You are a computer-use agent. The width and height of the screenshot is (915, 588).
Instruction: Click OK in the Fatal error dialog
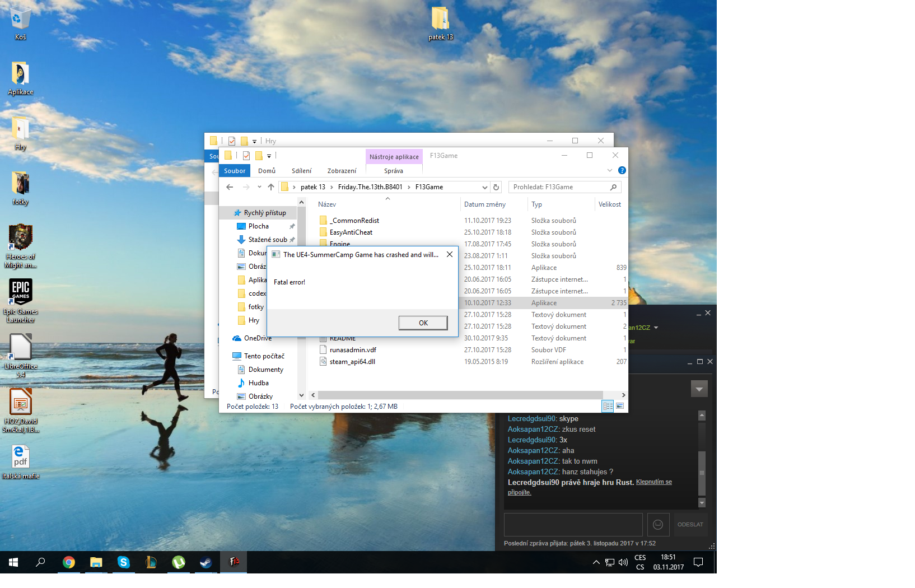click(x=423, y=323)
